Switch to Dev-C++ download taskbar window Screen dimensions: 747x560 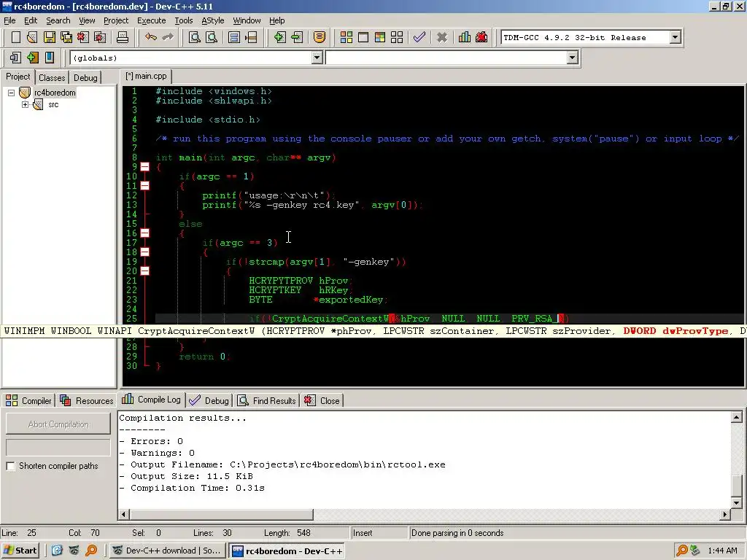(x=167, y=551)
